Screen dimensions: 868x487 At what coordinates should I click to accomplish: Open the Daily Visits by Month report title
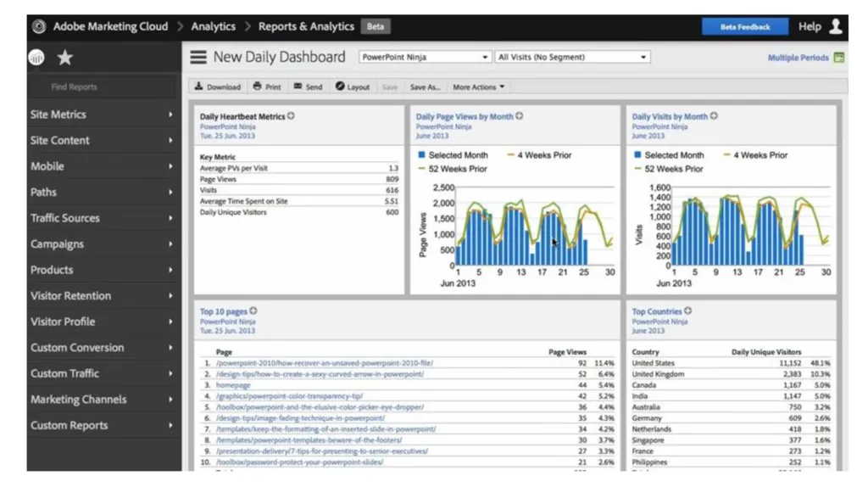click(x=670, y=116)
